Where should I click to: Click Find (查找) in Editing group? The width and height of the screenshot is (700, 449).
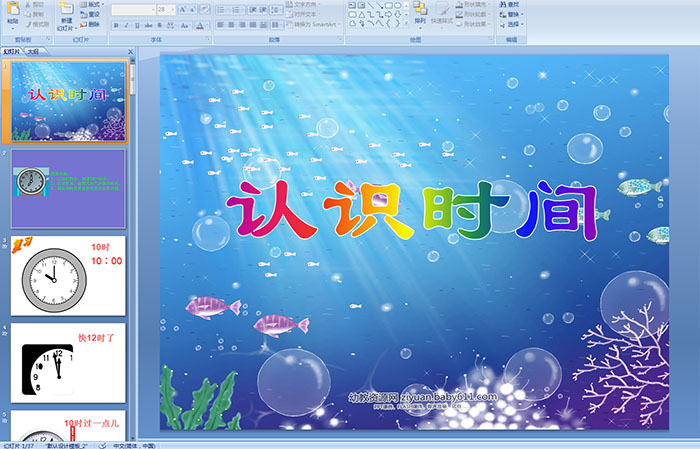pyautogui.click(x=509, y=4)
